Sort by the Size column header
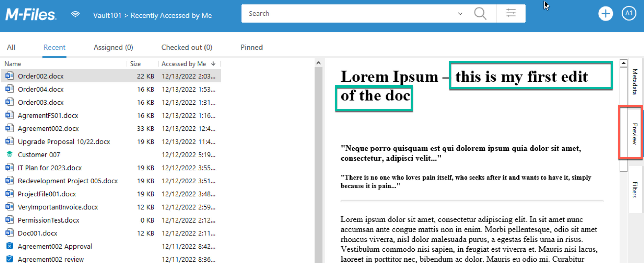The image size is (644, 263). [135, 64]
